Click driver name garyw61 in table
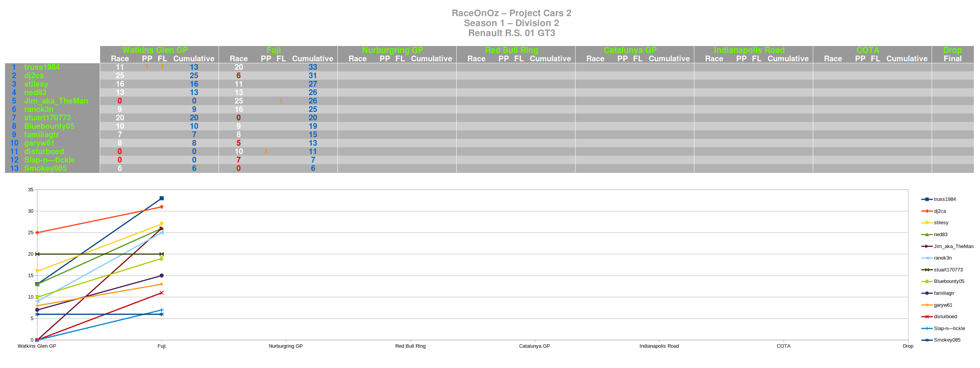The width and height of the screenshot is (980, 368). [39, 143]
